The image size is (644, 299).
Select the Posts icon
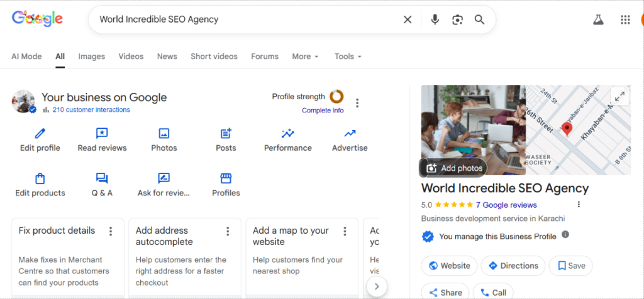click(x=226, y=133)
